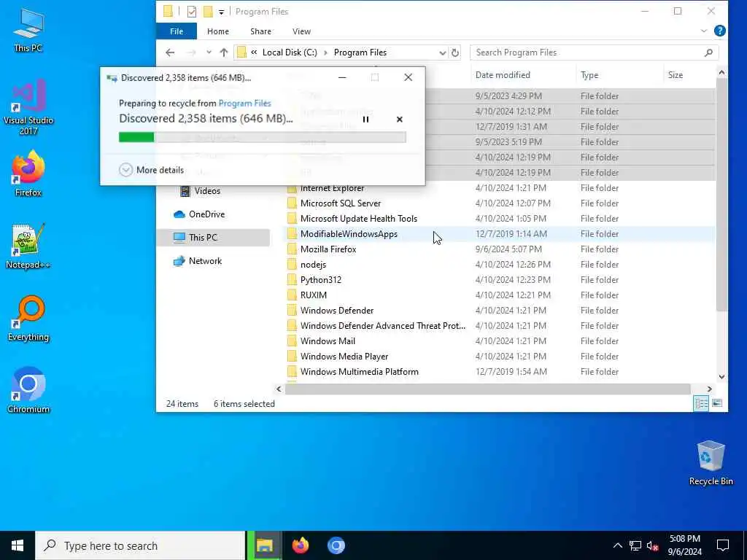Click vertical scrollbar down arrow

pos(721,376)
